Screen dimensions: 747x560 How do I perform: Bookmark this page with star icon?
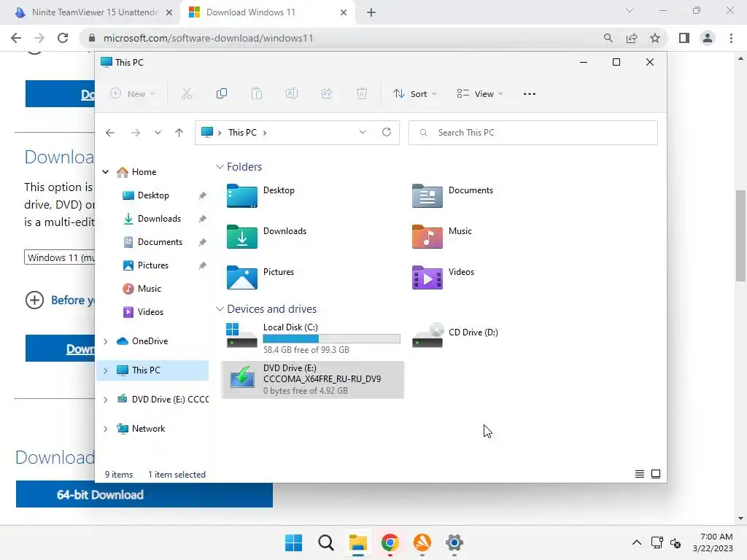coord(655,38)
